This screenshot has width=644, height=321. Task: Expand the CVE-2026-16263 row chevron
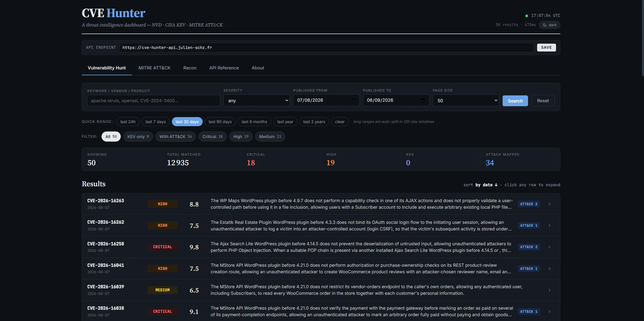pyautogui.click(x=549, y=204)
